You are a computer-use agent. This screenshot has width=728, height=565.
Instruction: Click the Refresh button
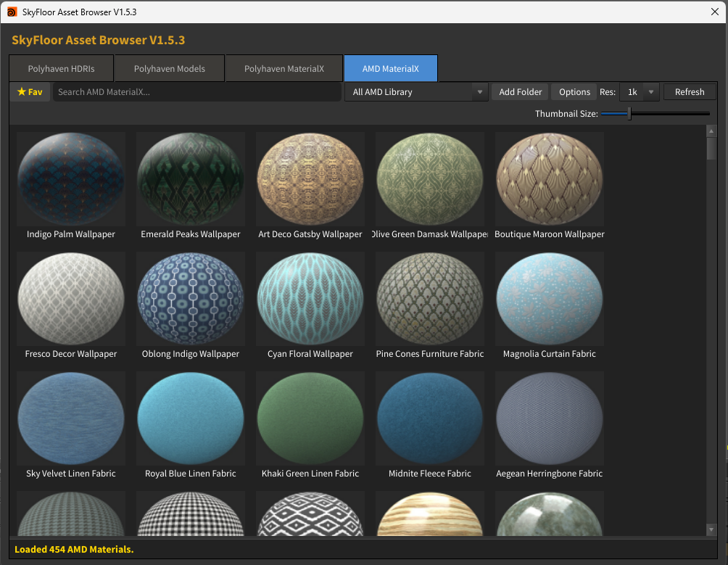coord(690,92)
